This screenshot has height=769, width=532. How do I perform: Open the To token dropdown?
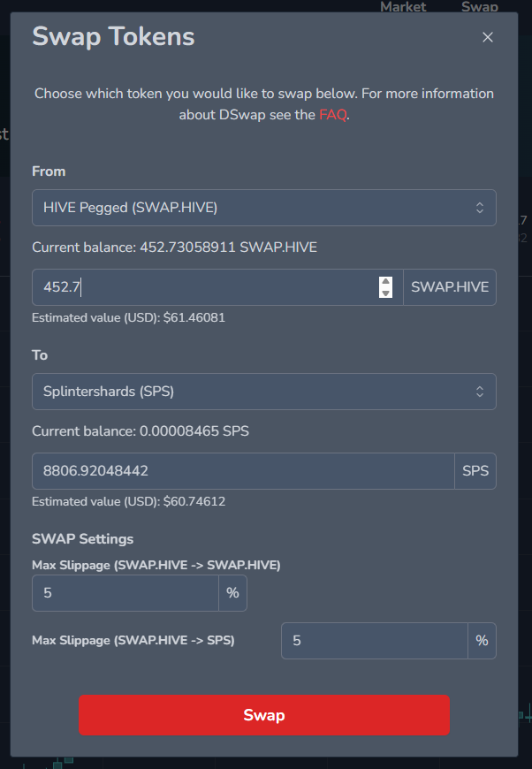[x=263, y=392]
